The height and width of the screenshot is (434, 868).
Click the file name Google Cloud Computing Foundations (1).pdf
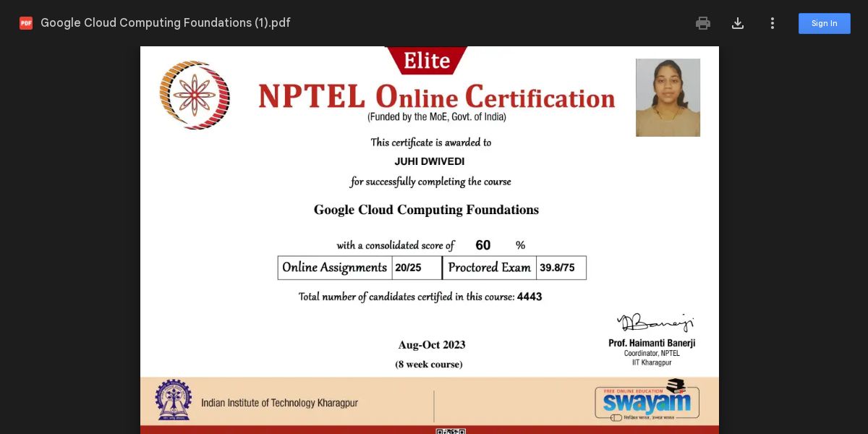pos(166,22)
